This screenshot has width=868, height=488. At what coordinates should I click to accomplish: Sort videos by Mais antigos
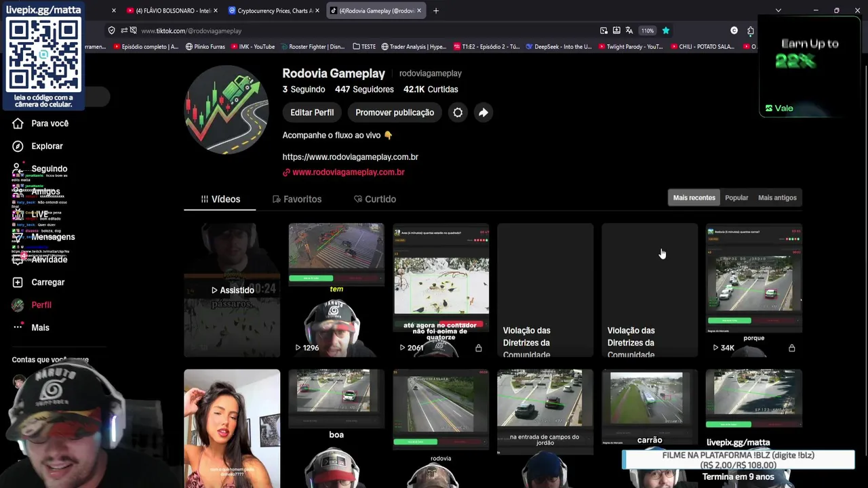click(777, 198)
